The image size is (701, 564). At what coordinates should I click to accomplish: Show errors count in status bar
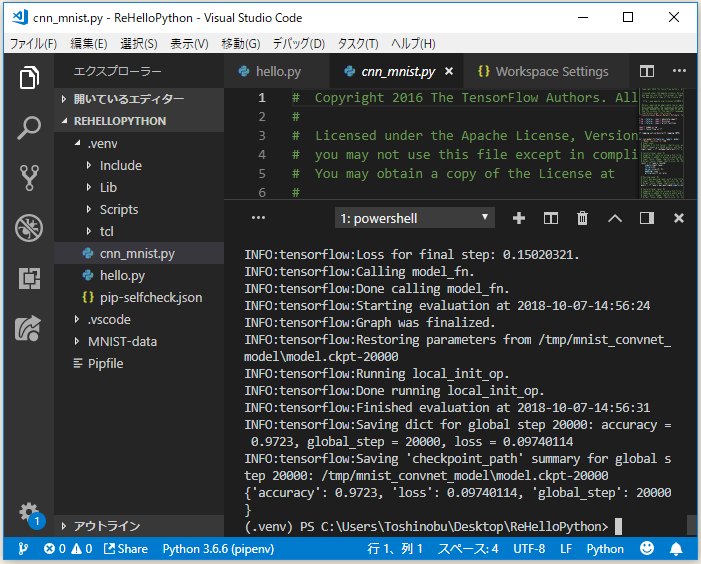point(55,548)
